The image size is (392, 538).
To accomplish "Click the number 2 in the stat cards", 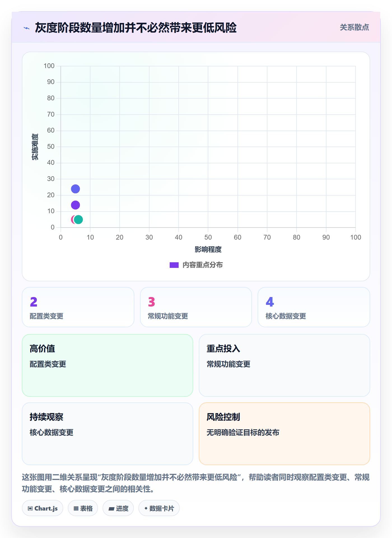I will [x=34, y=302].
